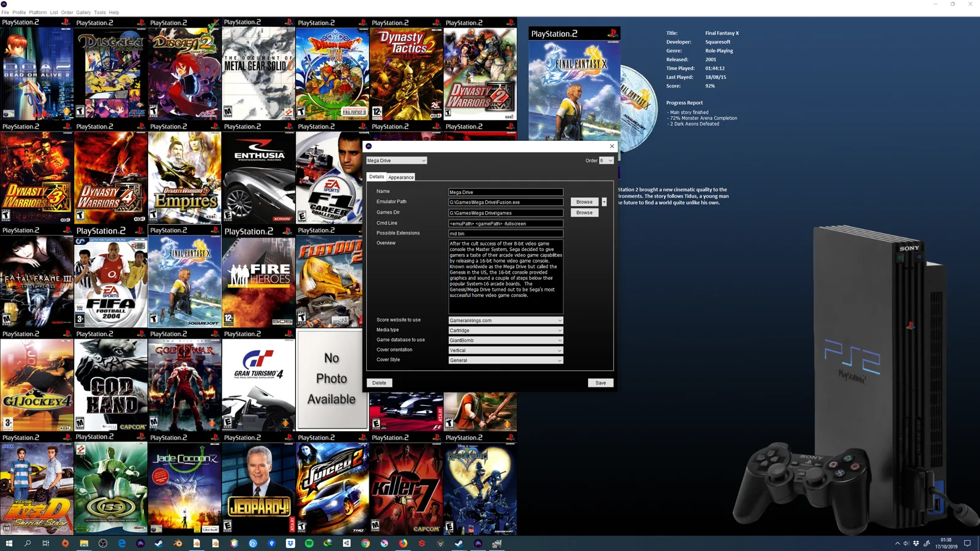980x551 pixels.
Task: Select the Jeopardy game cover
Action: click(258, 484)
